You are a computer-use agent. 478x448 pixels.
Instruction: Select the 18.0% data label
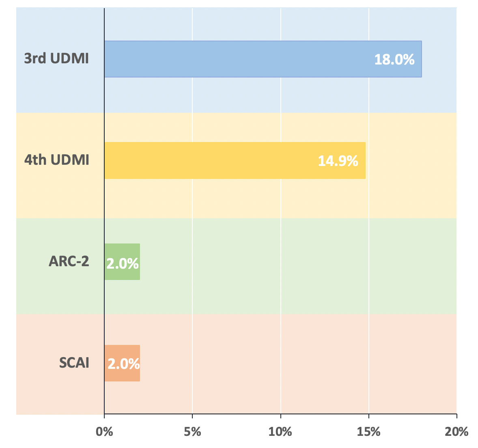point(394,60)
